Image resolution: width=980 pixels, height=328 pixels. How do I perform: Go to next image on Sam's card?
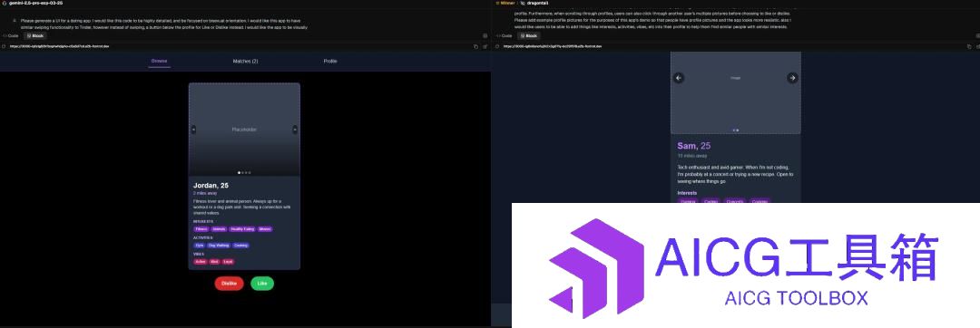pos(792,78)
